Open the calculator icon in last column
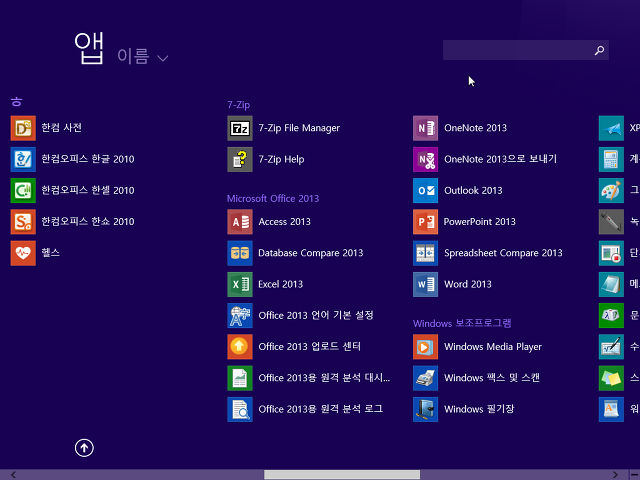Screen dimensions: 640x480 point(611,159)
